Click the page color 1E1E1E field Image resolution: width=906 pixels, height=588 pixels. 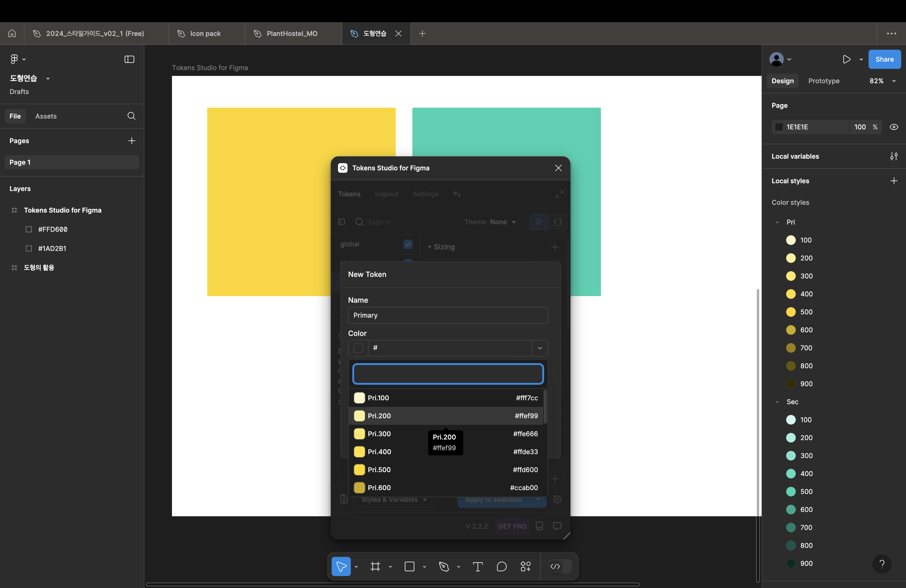click(810, 127)
